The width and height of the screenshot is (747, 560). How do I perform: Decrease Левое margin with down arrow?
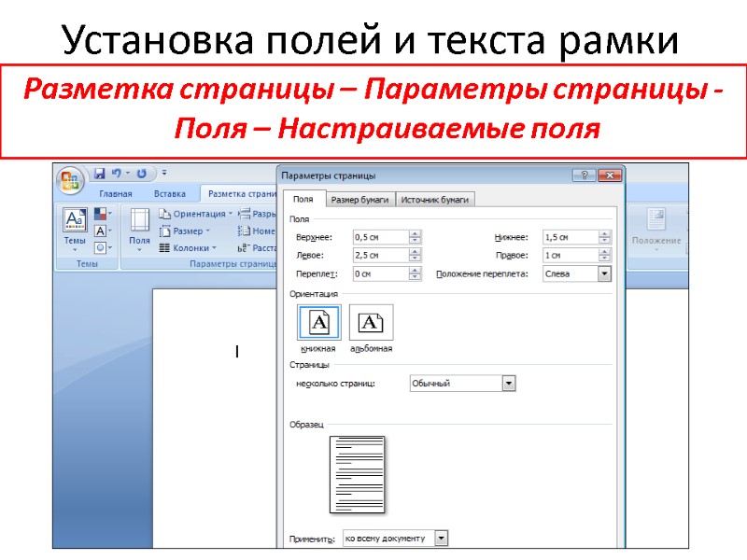click(415, 259)
